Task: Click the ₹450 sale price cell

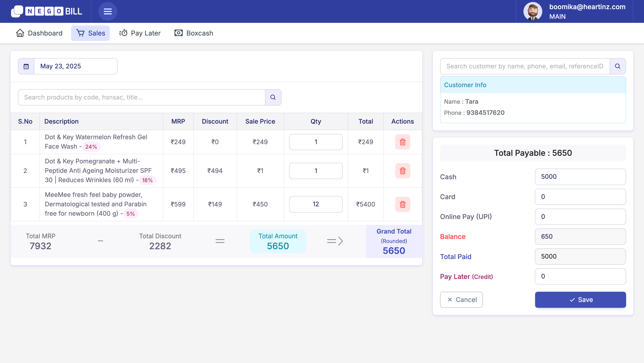Action: point(260,204)
